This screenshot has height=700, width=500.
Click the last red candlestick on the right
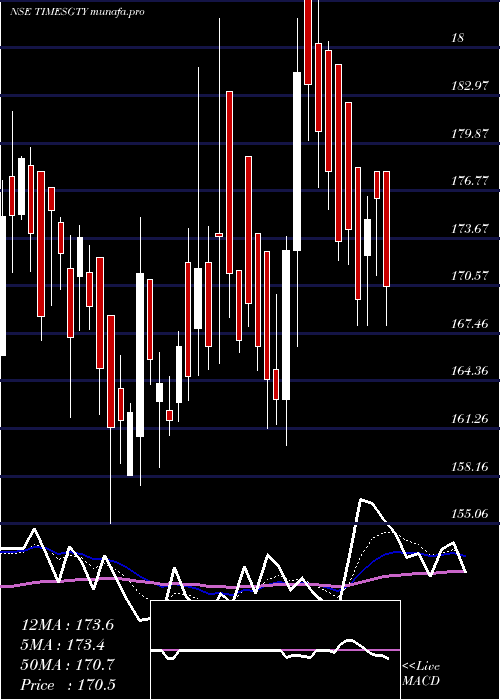[387, 229]
